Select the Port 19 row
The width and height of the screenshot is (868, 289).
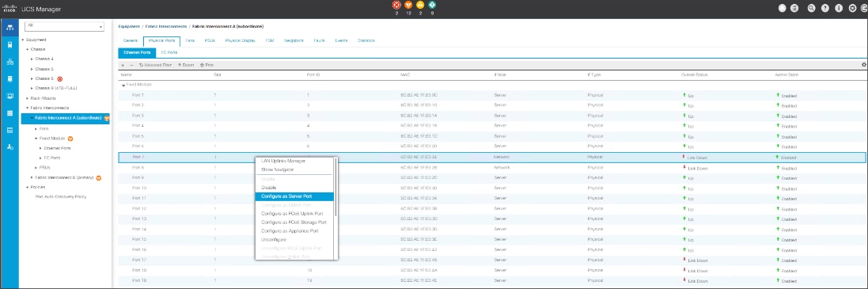click(492, 281)
